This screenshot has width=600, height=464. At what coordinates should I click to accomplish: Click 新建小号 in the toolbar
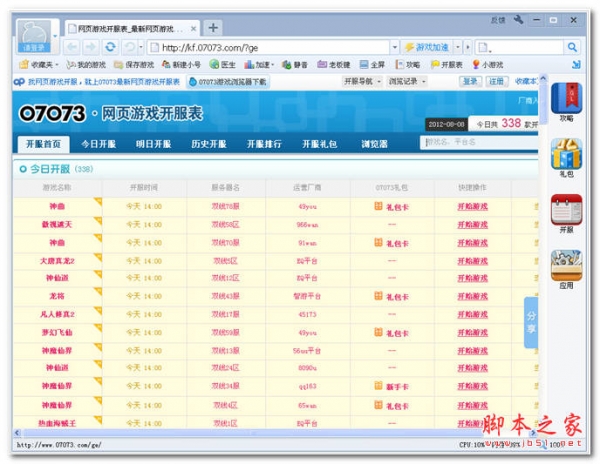click(x=181, y=65)
